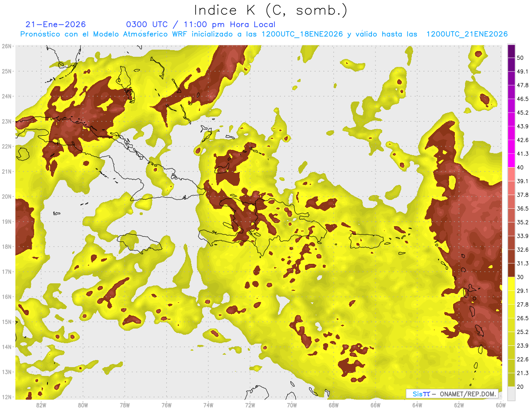Screen dimensions: 532x411
Task: Click the latitude axis label "20N"
Action: tap(7, 196)
